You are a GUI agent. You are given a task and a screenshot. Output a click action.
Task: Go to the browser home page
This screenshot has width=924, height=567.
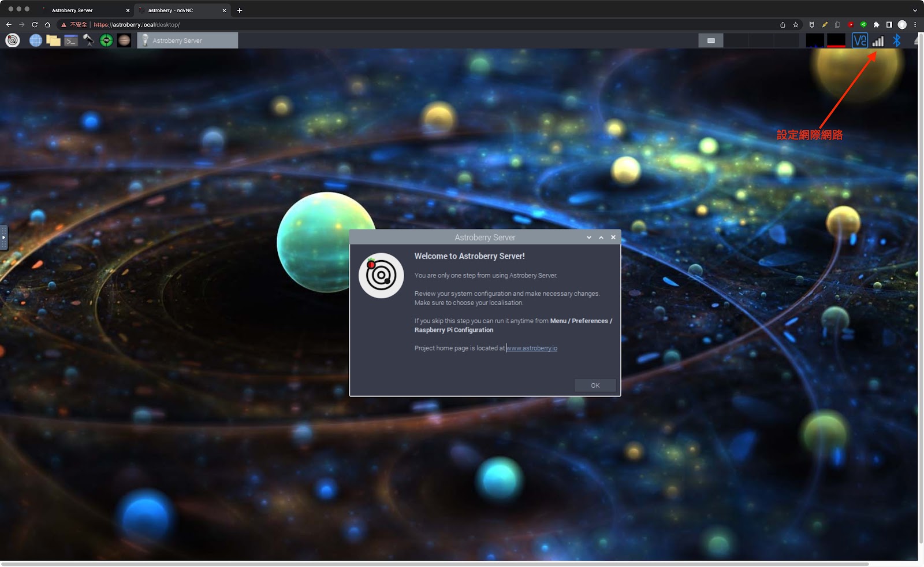pos(47,25)
